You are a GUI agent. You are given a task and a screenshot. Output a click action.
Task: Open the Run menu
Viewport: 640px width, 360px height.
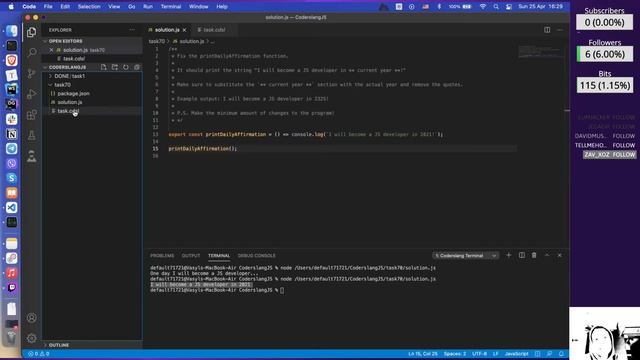pos(148,7)
